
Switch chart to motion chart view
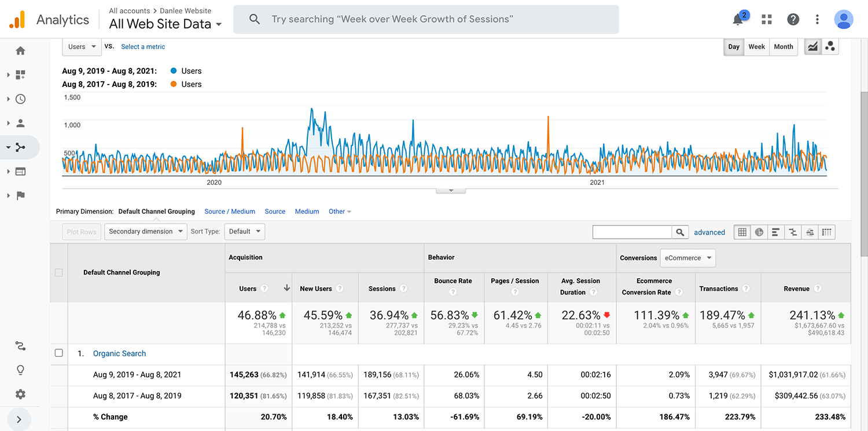click(830, 47)
